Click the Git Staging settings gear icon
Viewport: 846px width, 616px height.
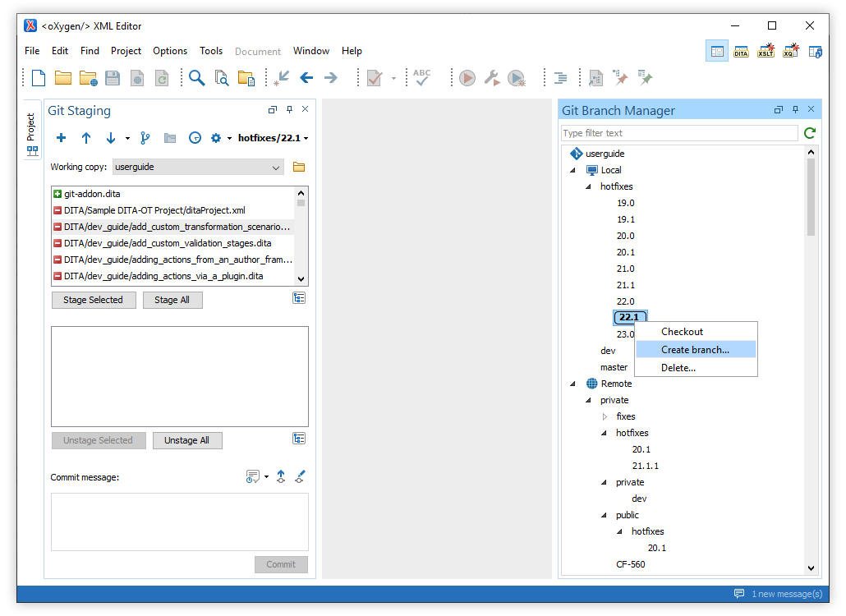point(216,138)
